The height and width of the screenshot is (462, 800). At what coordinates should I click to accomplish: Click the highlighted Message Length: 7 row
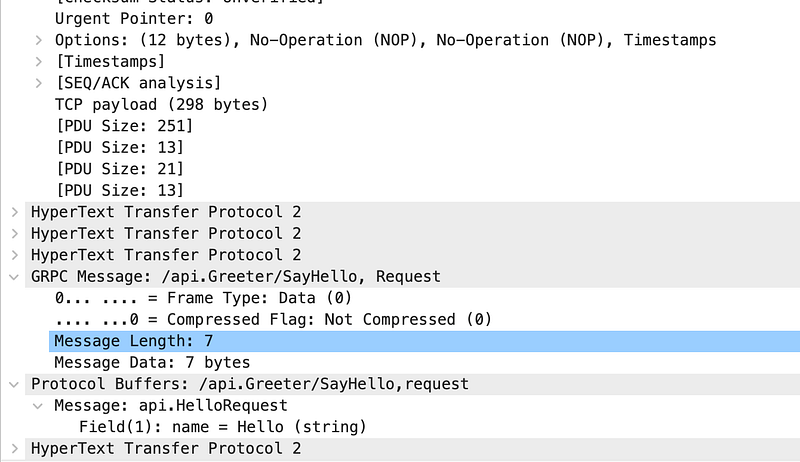click(424, 341)
